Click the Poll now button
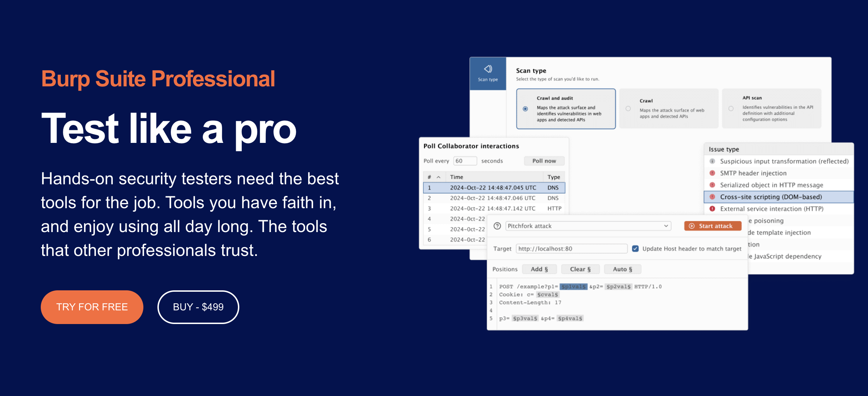The width and height of the screenshot is (868, 396). 544,161
